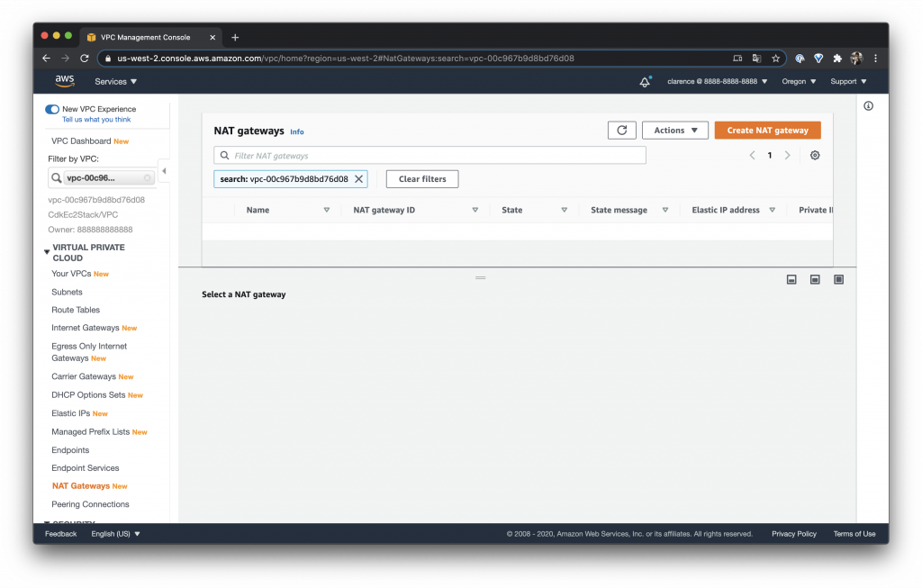Toggle the New VPC Experience switch
The height and width of the screenshot is (588, 922).
click(x=52, y=109)
